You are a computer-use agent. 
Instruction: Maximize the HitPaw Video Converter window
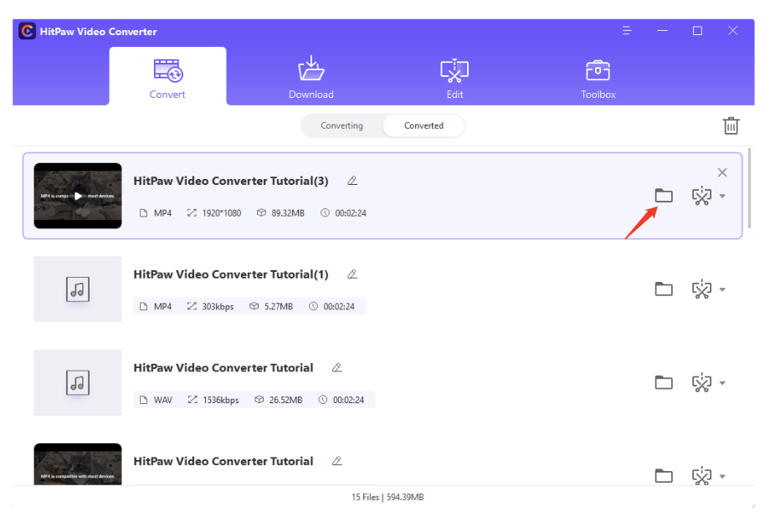coord(697,31)
